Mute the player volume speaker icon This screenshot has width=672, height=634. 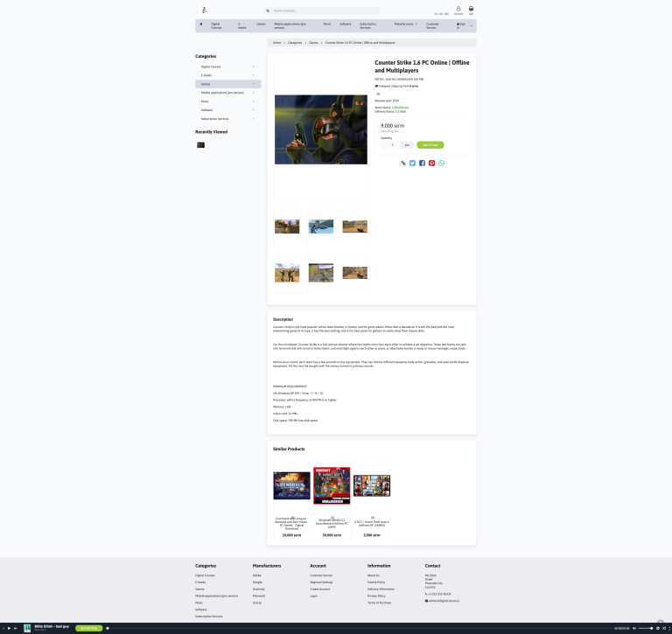click(x=634, y=629)
